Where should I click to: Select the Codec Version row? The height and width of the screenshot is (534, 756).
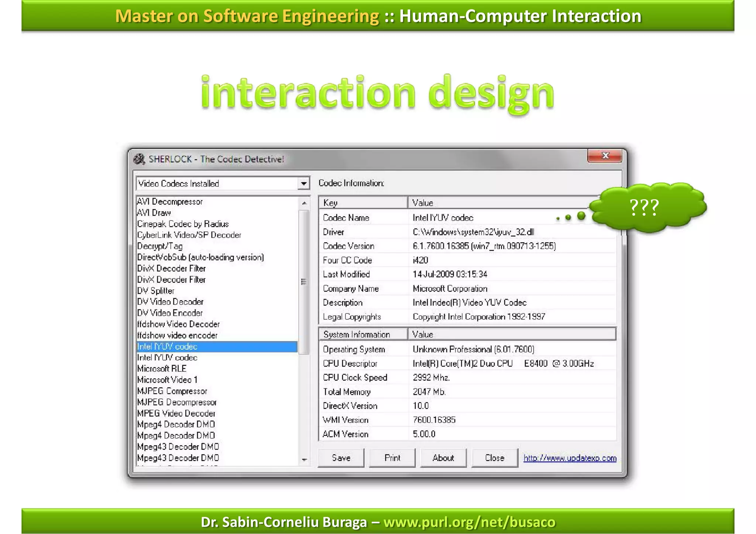[468, 246]
